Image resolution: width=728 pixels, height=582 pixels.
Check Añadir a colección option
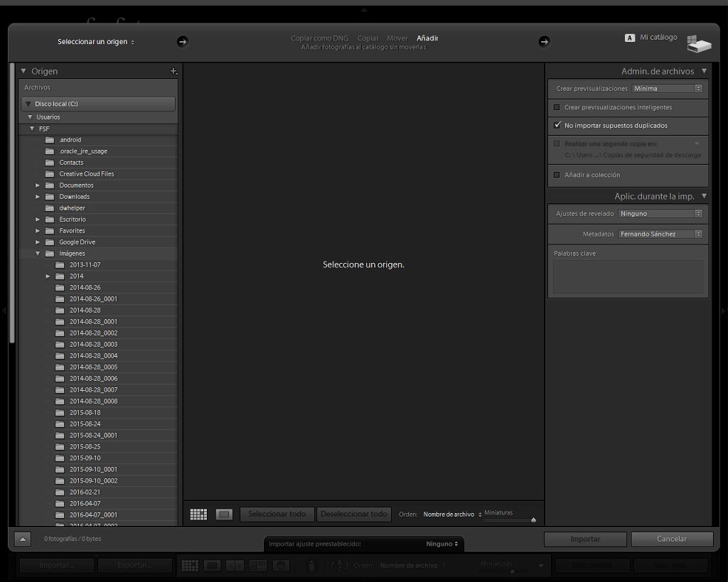pyautogui.click(x=557, y=175)
